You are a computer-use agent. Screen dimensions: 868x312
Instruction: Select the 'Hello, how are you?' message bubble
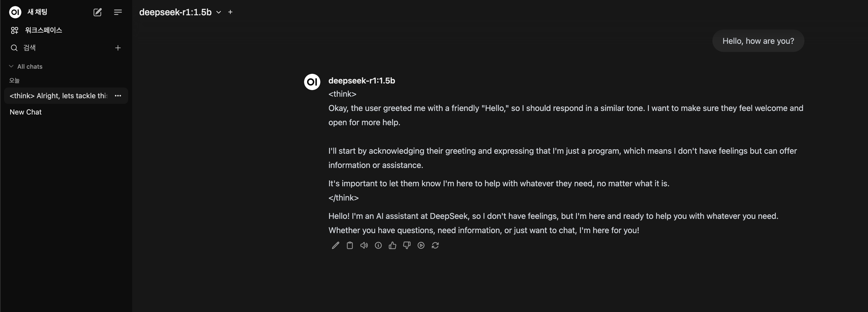point(758,41)
